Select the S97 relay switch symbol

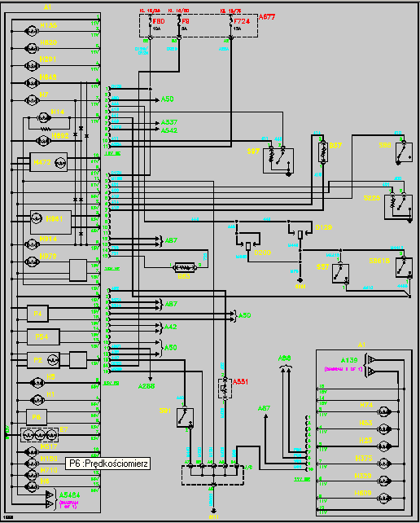click(x=278, y=160)
